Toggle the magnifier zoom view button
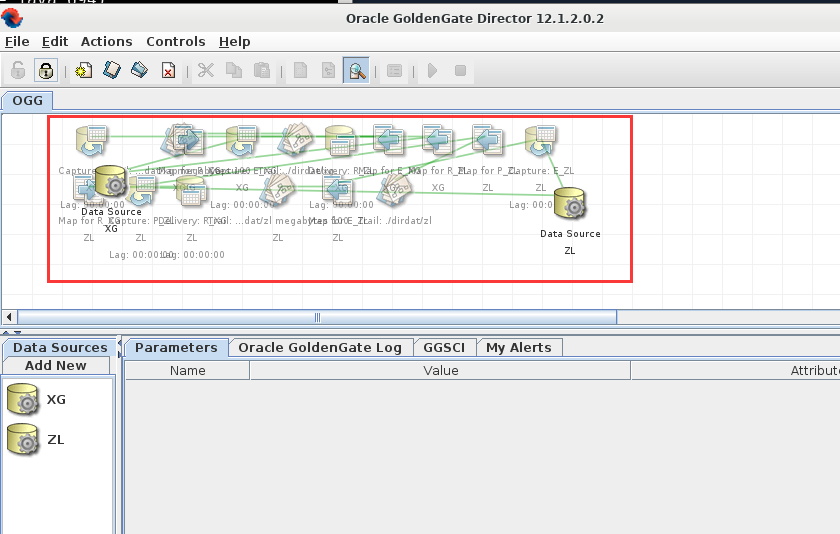 356,70
